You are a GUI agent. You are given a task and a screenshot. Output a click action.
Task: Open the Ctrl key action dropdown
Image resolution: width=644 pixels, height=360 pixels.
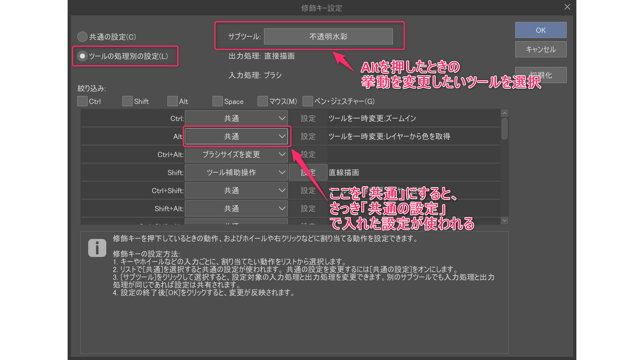(x=236, y=118)
